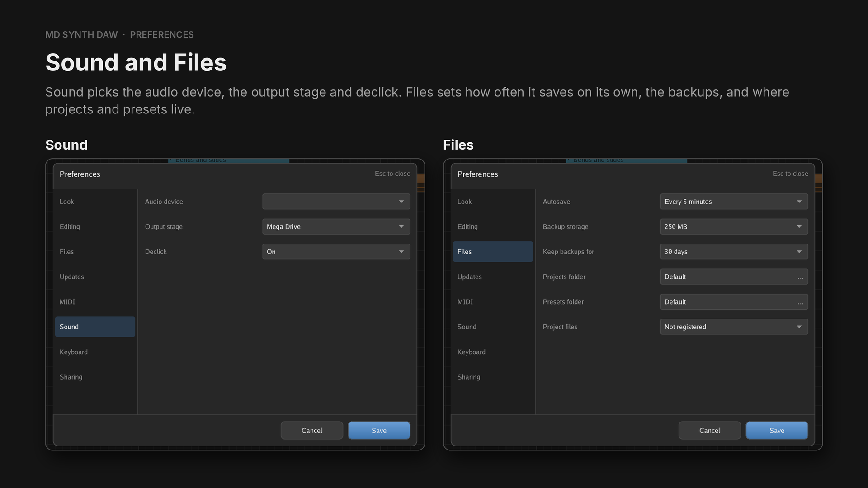
Task: Click browse ellipsis for Presets folder
Action: coord(800,302)
